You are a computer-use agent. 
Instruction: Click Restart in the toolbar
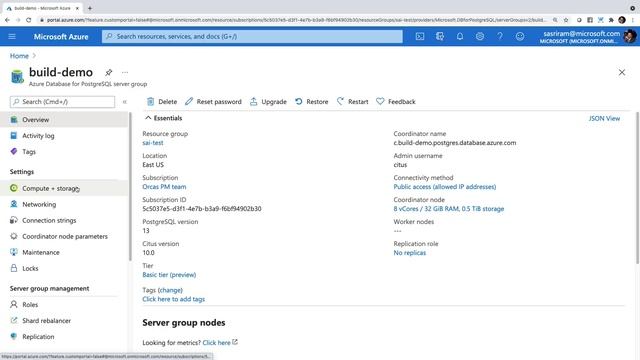click(x=352, y=102)
